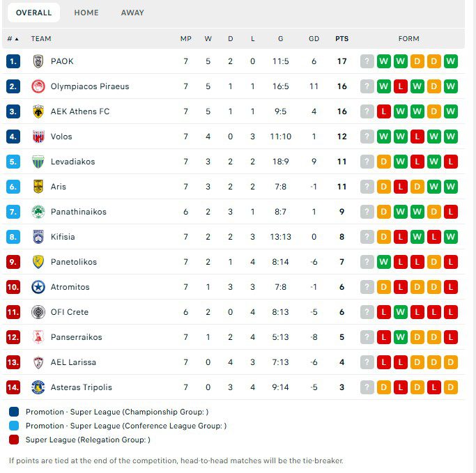
Task: Click the Asteras Tripolis crest icon
Action: click(x=38, y=387)
